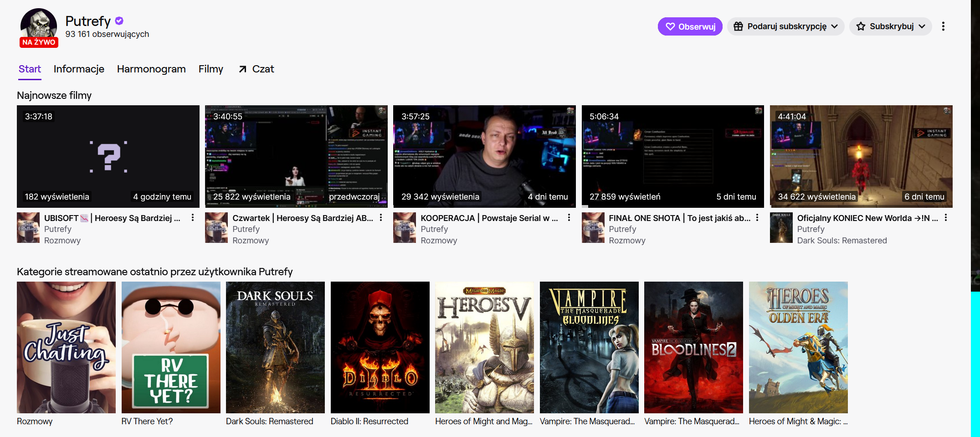
Task: Open Czat in pop-out link
Action: [x=257, y=69]
